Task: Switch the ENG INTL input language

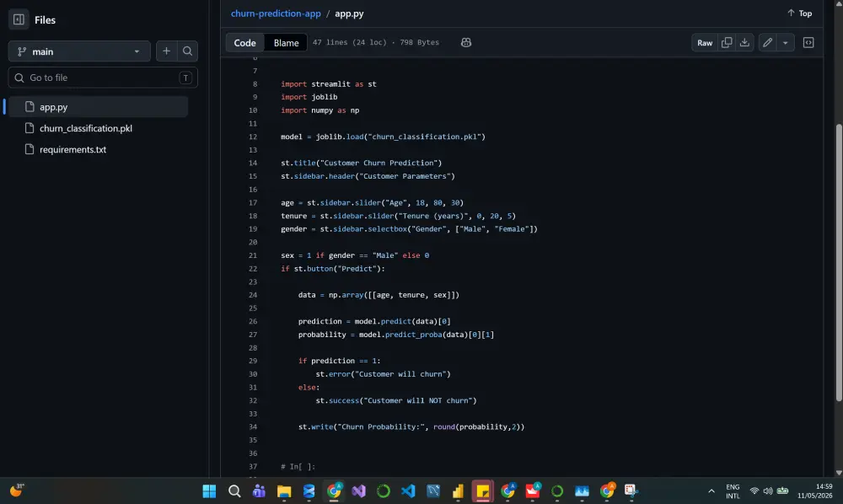Action: [733, 491]
